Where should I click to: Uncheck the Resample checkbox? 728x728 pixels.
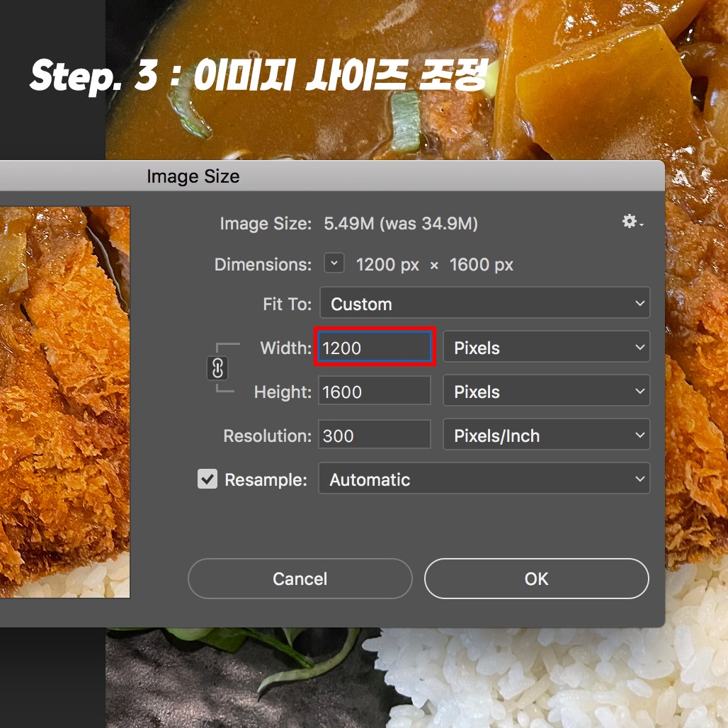[207, 479]
